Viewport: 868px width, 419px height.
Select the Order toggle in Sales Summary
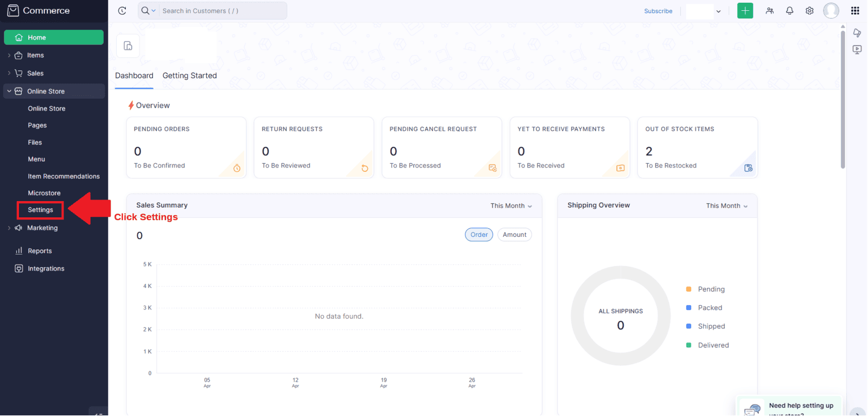tap(478, 235)
